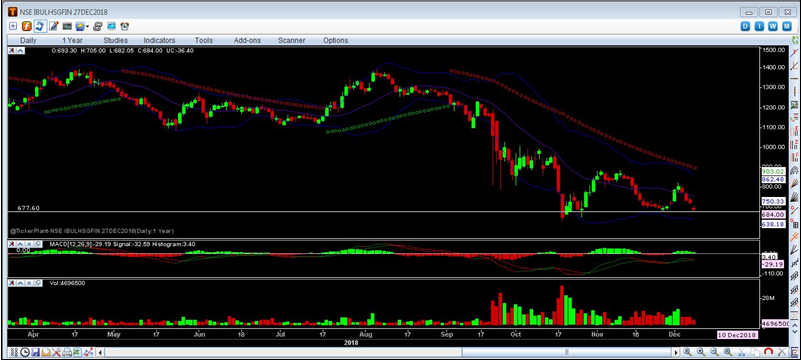Open the 1 Year period menu
The height and width of the screenshot is (361, 801).
73,40
